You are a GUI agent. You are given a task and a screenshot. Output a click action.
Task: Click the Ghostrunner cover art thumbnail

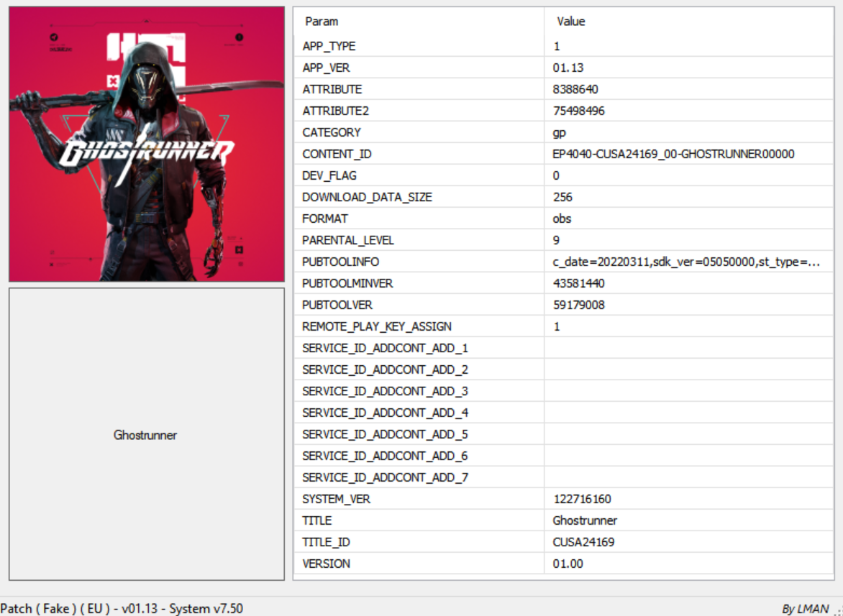[147, 144]
